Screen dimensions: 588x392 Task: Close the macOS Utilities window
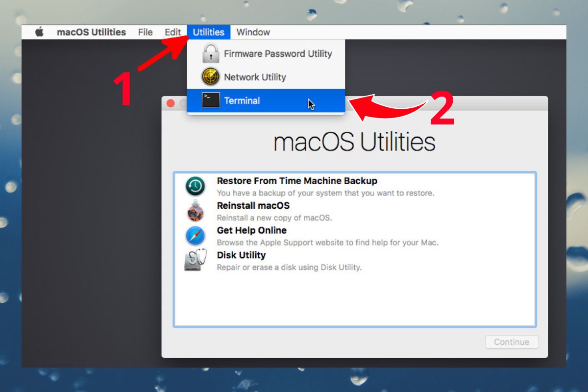(x=171, y=103)
